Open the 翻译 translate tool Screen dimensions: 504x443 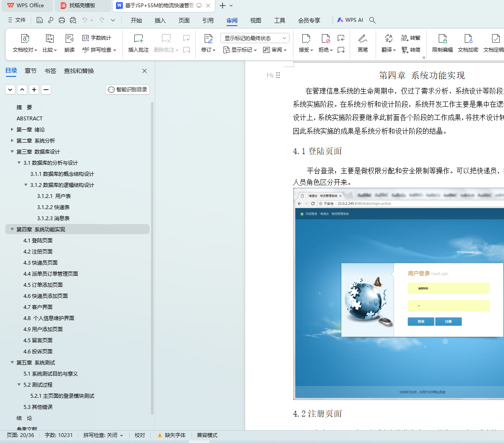(388, 43)
